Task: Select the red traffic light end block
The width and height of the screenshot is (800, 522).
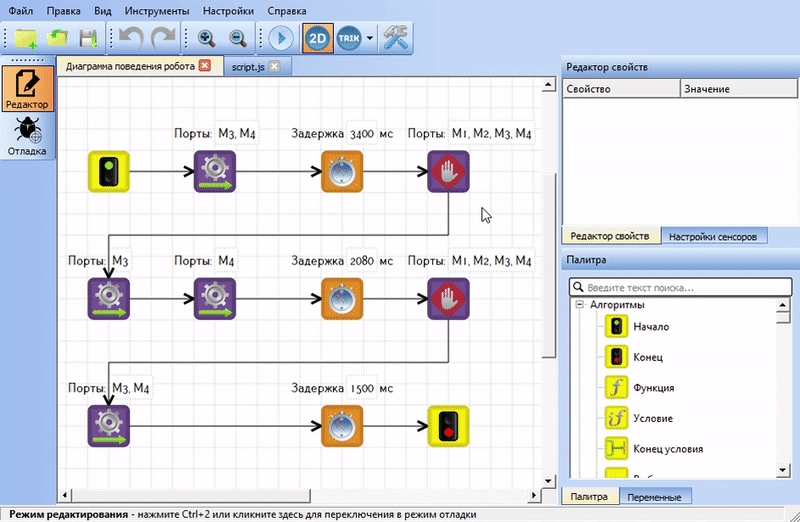Action: pyautogui.click(x=447, y=424)
